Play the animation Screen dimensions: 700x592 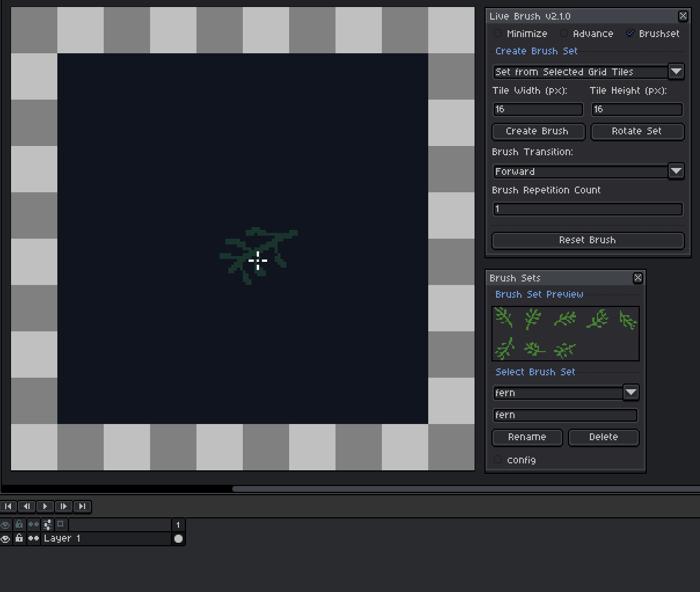tap(45, 506)
